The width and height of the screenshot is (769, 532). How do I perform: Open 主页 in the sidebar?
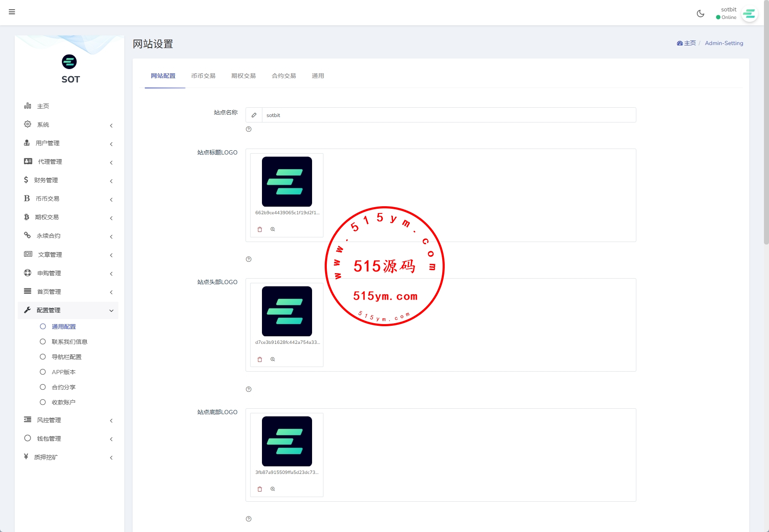(43, 106)
